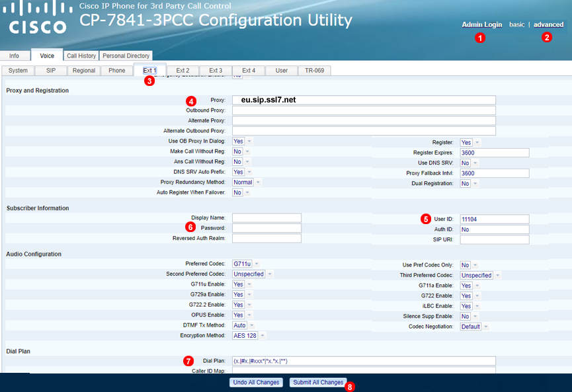Viewport: 572px width, 392px height.
Task: Open the Second Preferred Codec dropdown
Action: pos(253,274)
